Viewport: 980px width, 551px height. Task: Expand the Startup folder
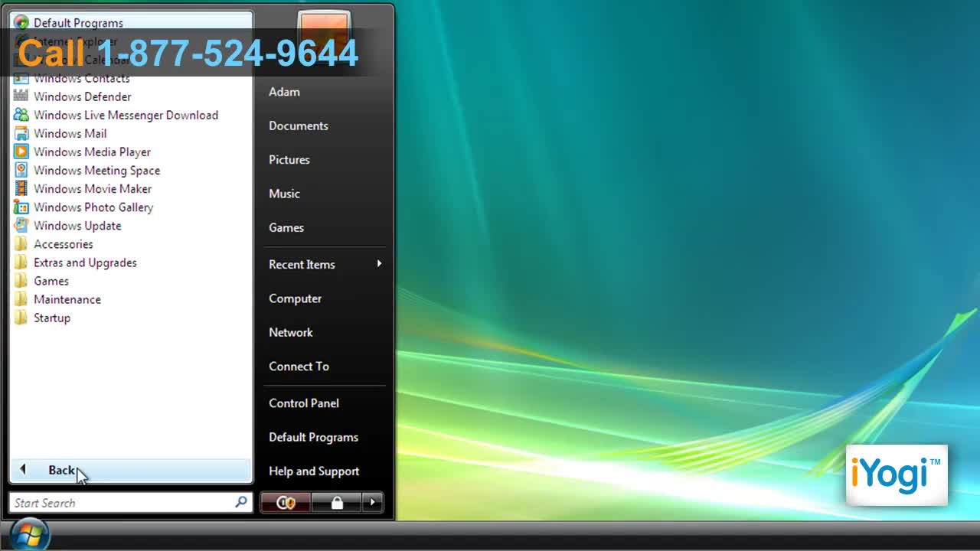[x=52, y=318]
